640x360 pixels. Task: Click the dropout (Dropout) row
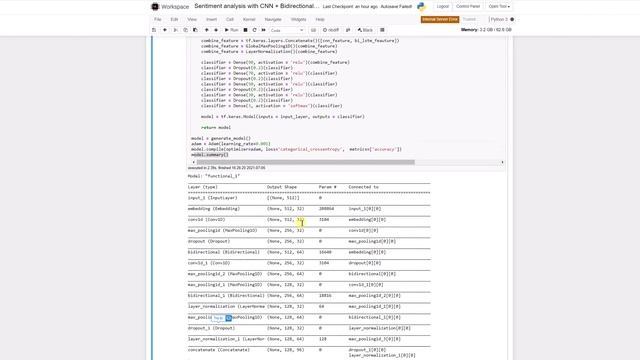(x=309, y=241)
